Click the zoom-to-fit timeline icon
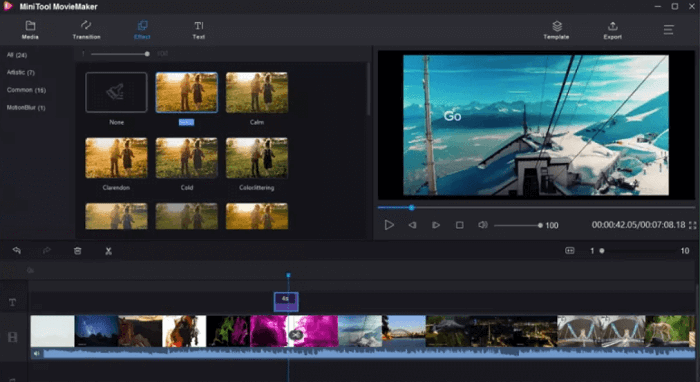 pyautogui.click(x=570, y=251)
